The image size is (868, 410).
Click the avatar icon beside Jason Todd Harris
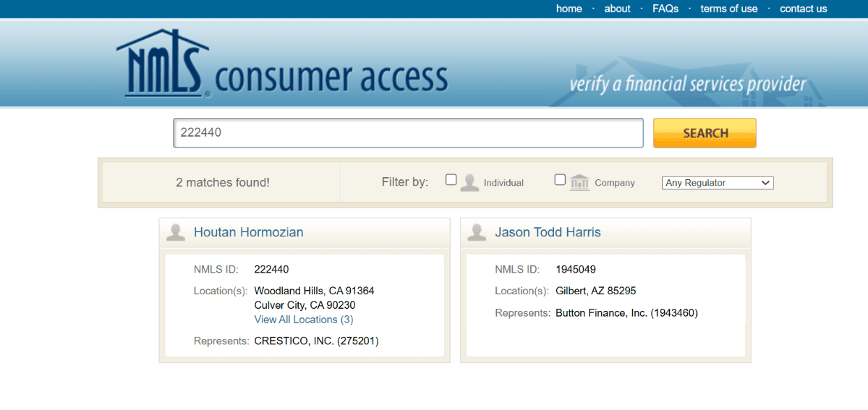click(x=477, y=232)
